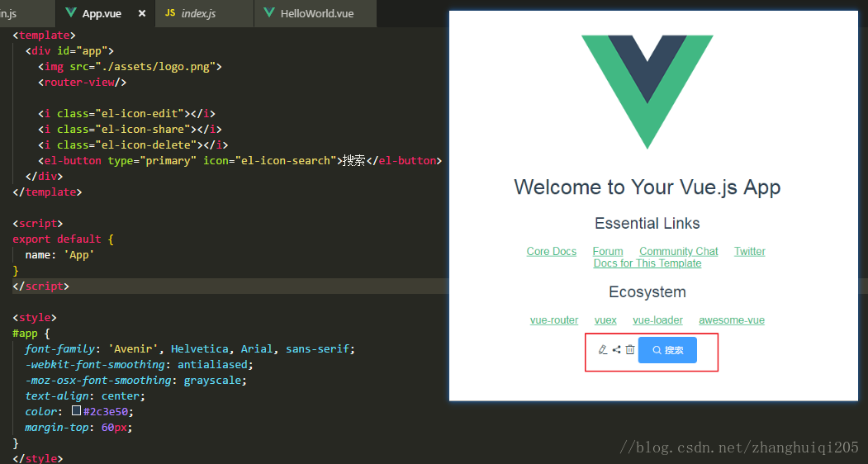Click the el-icon-share code line
Screen dimensions: 868x464
coord(130,129)
